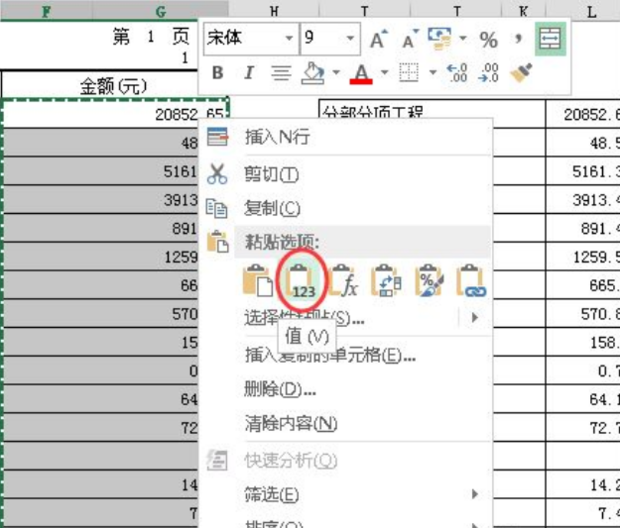Select column L cell showing 1259.5
620x528 pixels.
(x=583, y=257)
